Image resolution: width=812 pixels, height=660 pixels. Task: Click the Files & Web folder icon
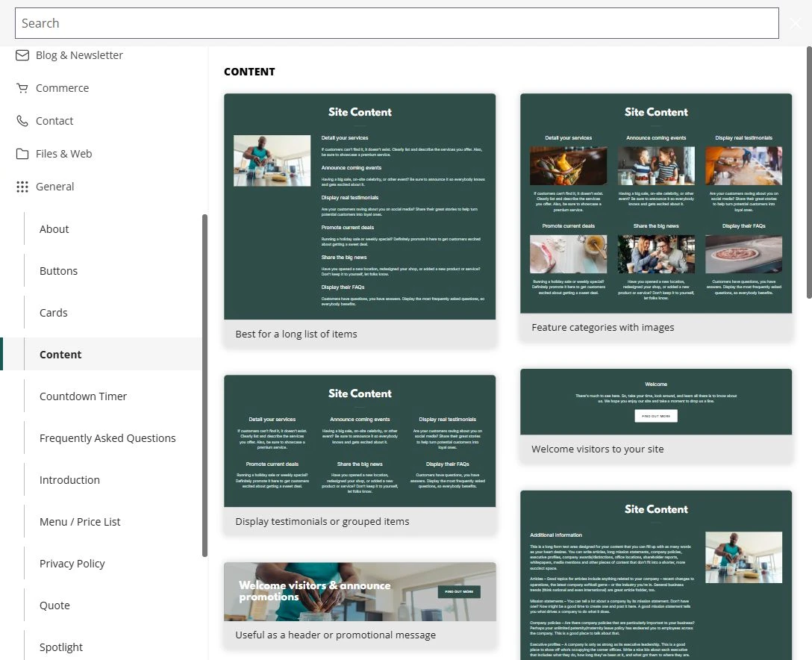[22, 154]
